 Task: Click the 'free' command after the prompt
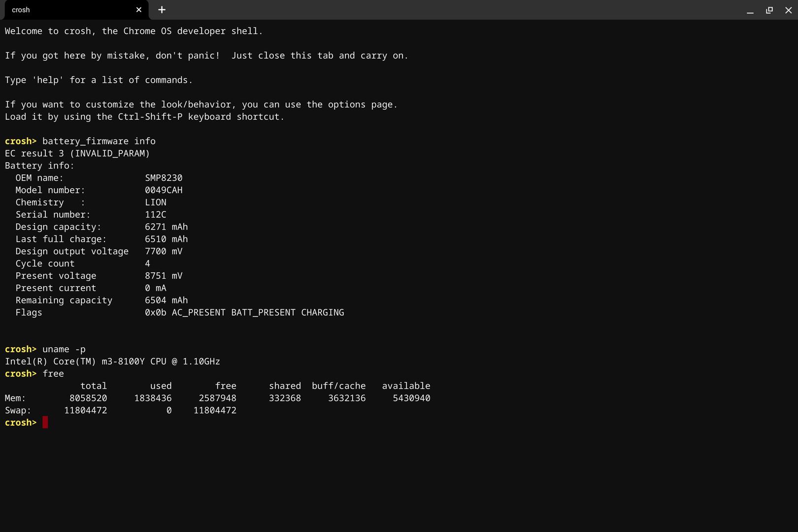click(53, 374)
